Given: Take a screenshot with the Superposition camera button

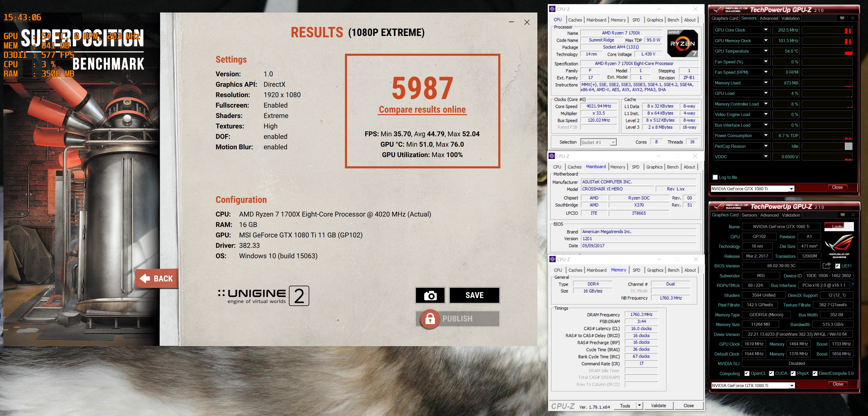Looking at the screenshot, I should (x=430, y=295).
